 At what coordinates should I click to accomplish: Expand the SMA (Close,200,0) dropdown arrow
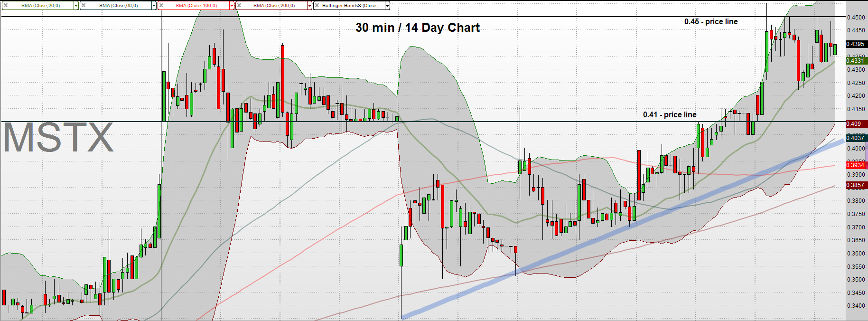pos(309,6)
